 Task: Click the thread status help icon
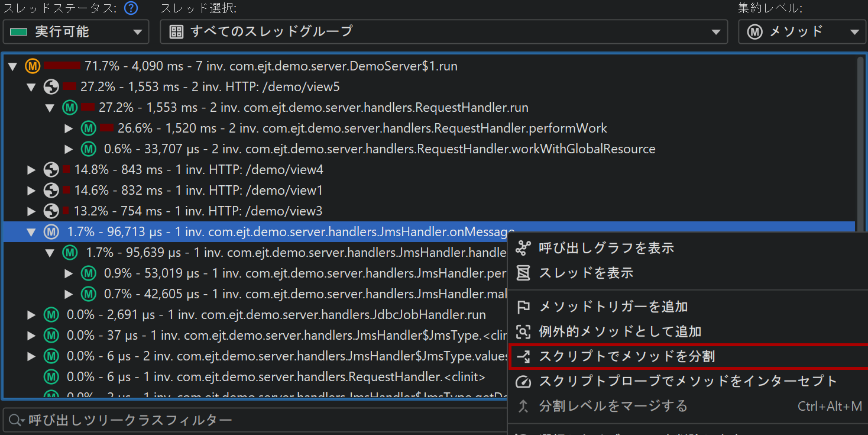point(131,8)
